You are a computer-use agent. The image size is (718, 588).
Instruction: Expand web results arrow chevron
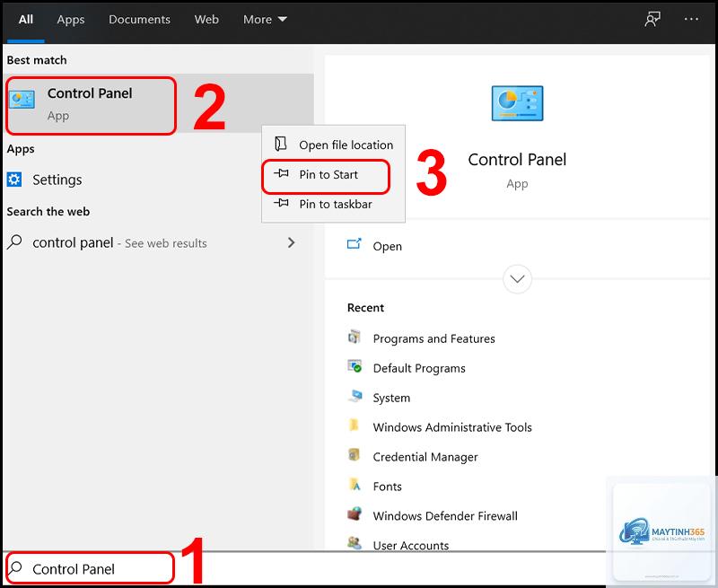click(x=291, y=242)
